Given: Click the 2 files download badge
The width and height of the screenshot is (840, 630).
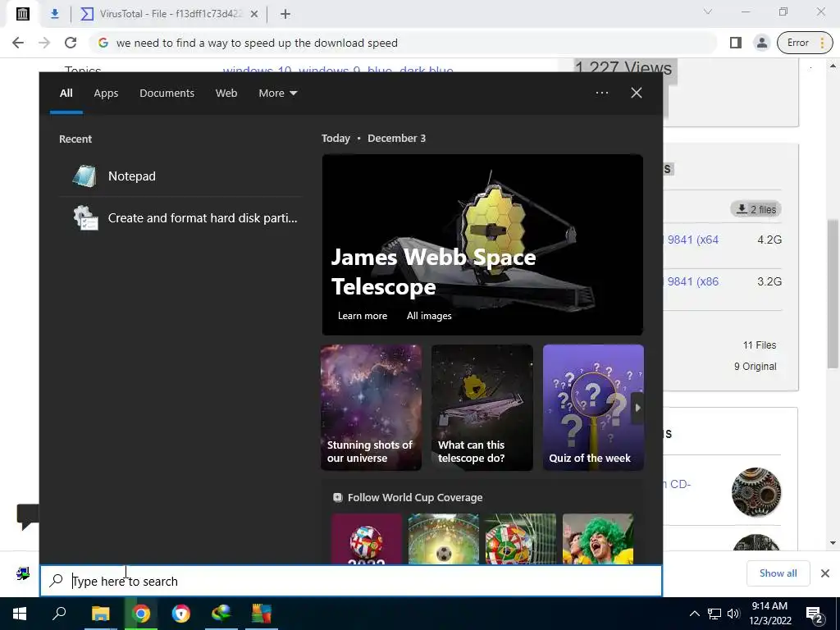Looking at the screenshot, I should [x=756, y=209].
